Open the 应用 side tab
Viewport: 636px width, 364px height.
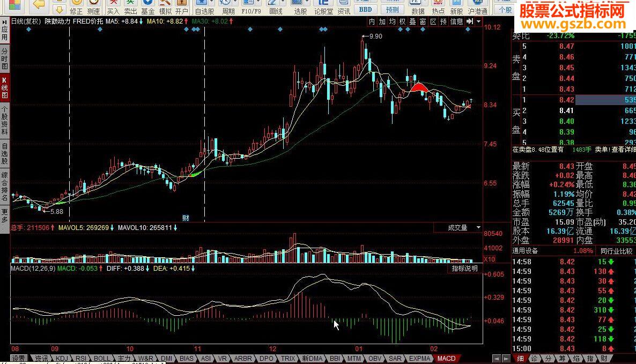tap(4, 31)
